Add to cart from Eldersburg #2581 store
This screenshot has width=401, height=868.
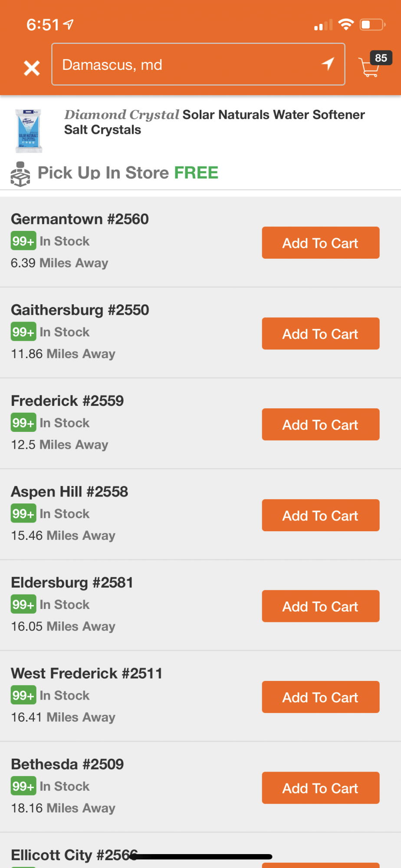tap(321, 606)
